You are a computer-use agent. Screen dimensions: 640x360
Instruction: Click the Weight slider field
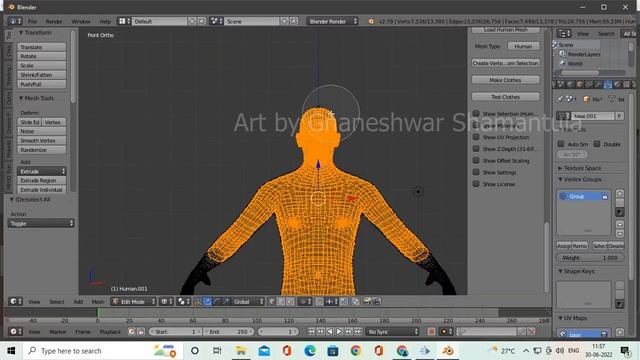click(x=590, y=258)
